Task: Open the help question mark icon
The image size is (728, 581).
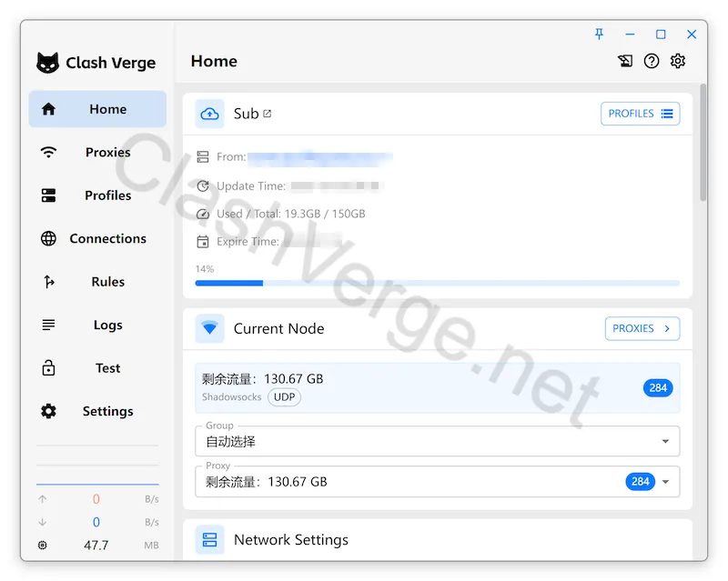Action: click(x=652, y=61)
